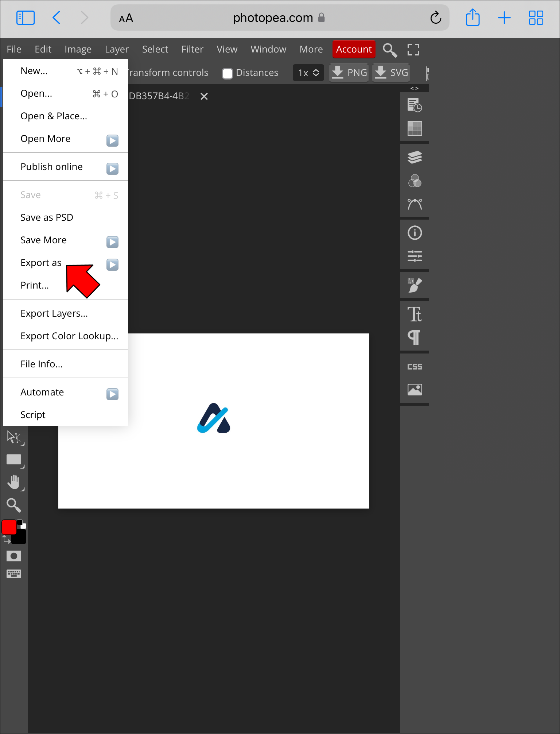Select Print... in File menu

tap(65, 285)
